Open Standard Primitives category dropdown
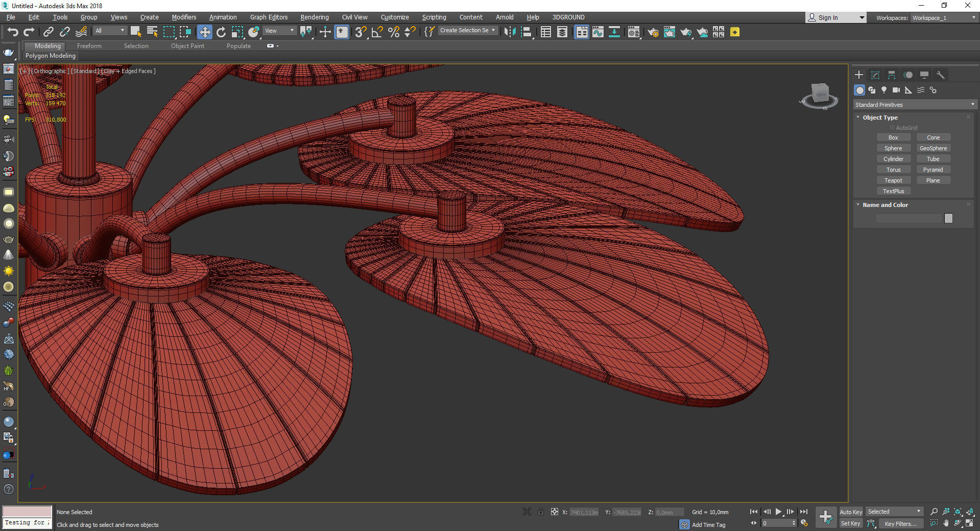The image size is (980, 531). click(915, 105)
